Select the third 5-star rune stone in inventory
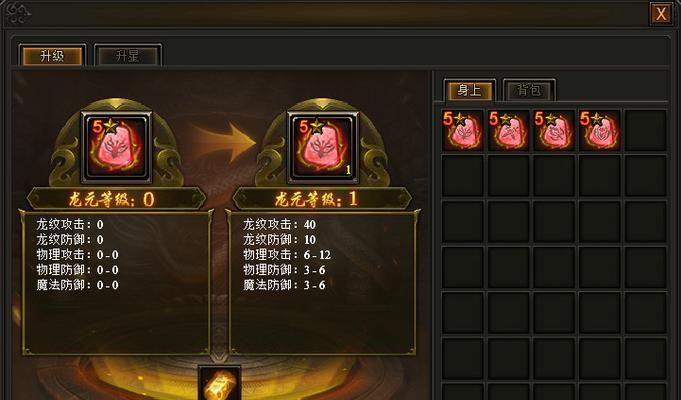Viewport: 681px width, 400px height. click(x=554, y=130)
